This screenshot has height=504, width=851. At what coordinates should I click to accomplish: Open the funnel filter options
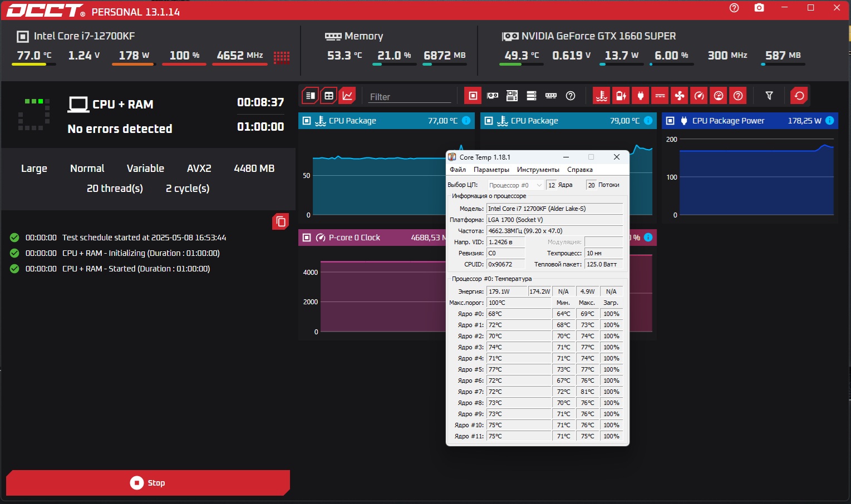click(769, 96)
